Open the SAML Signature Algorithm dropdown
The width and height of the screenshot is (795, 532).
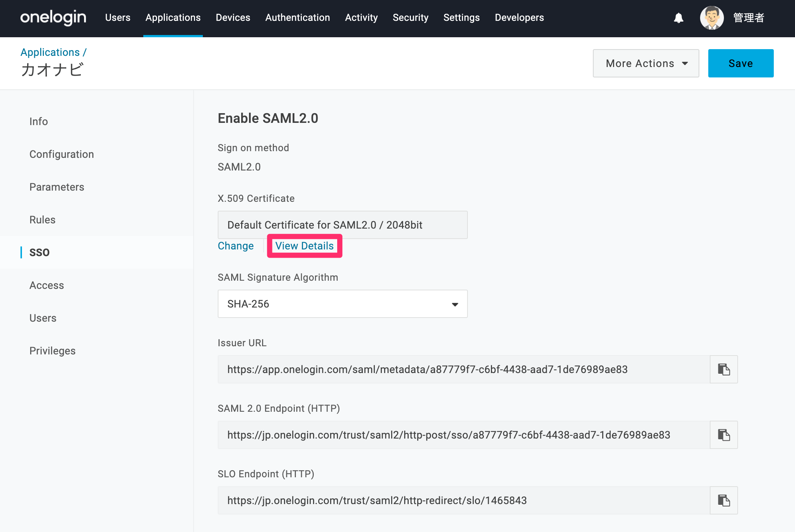(342, 304)
